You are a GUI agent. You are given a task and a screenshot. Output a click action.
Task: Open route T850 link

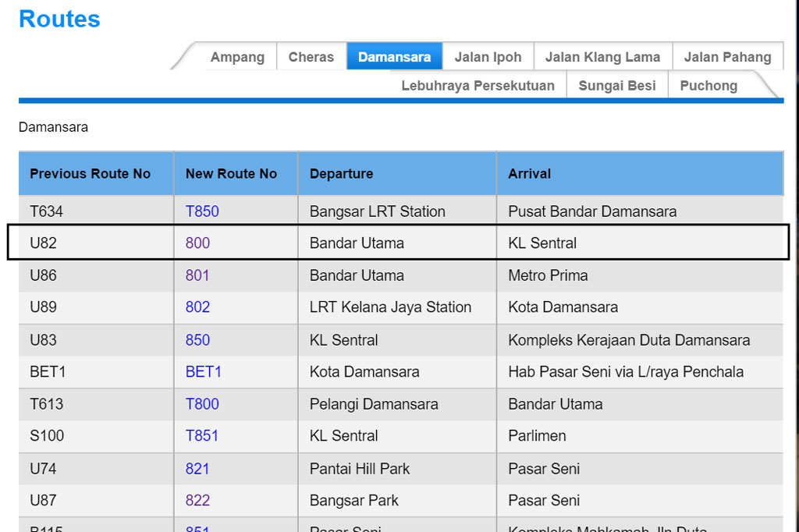[202, 211]
